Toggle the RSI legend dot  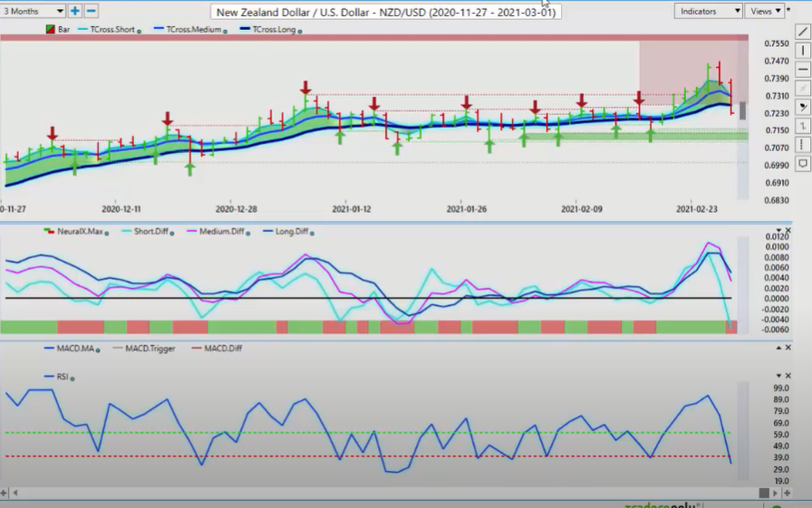[x=72, y=379]
